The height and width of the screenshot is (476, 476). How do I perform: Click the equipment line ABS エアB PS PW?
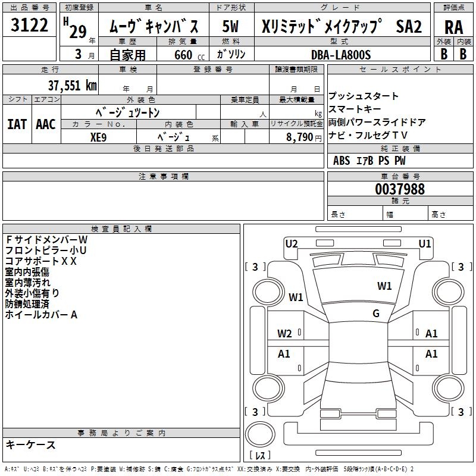pos(369,161)
